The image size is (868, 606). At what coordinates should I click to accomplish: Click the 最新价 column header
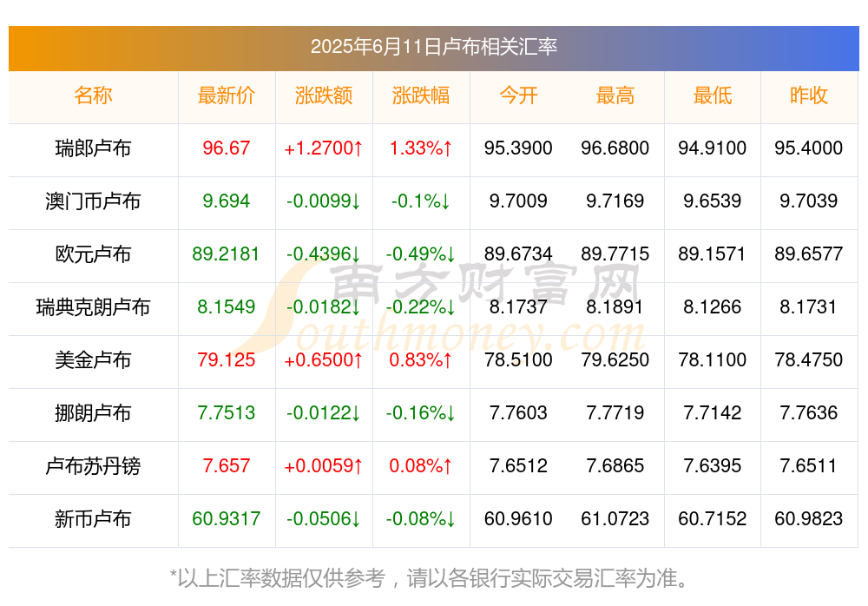click(x=226, y=96)
